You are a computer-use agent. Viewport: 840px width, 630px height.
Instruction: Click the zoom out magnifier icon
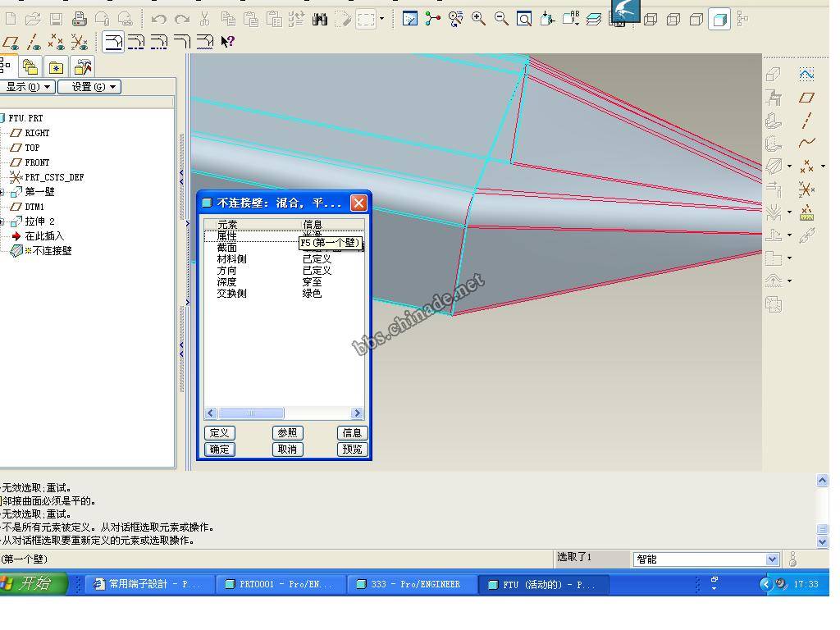click(x=501, y=18)
